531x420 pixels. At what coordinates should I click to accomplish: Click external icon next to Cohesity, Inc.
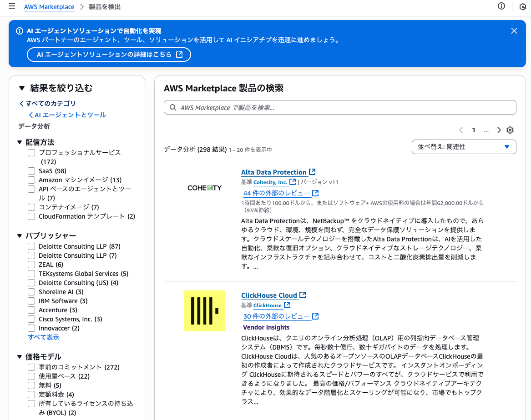pos(293,182)
